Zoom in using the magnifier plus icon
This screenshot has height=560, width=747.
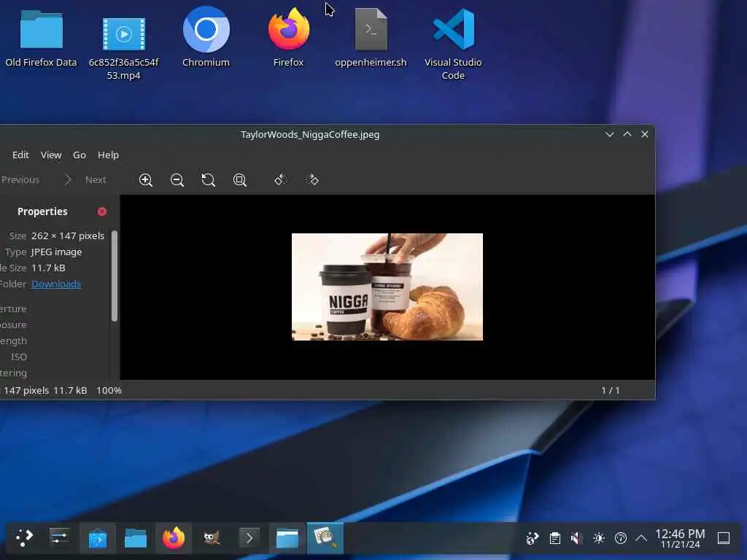(x=145, y=180)
